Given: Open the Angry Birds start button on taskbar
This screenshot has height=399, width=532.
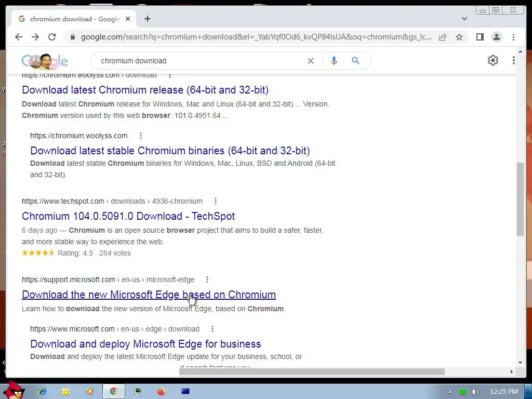Looking at the screenshot, I should pyautogui.click(x=13, y=391).
